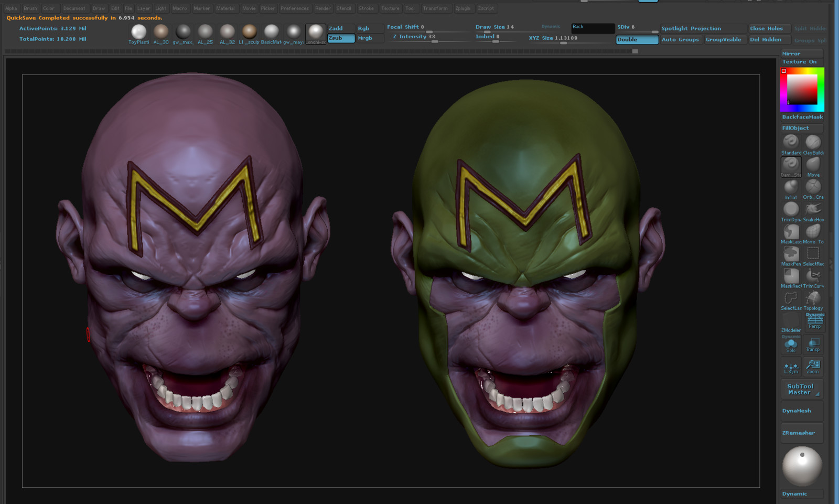Choose the L1_sculpt material sphere

[x=249, y=34]
